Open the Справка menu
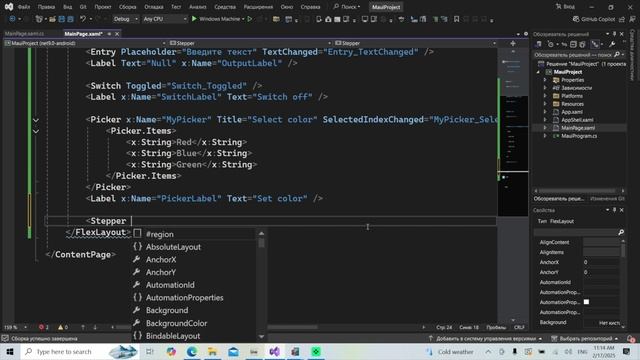Image resolution: width=640 pixels, height=360 pixels. pos(310,7)
